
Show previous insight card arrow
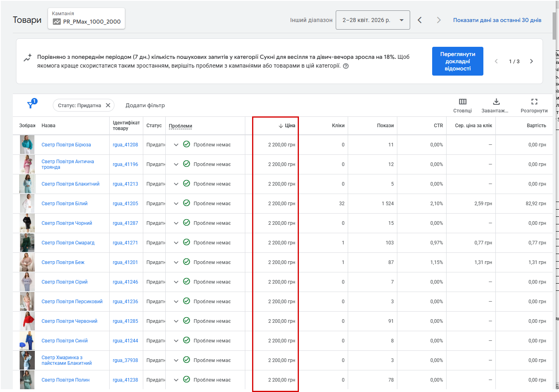(497, 61)
